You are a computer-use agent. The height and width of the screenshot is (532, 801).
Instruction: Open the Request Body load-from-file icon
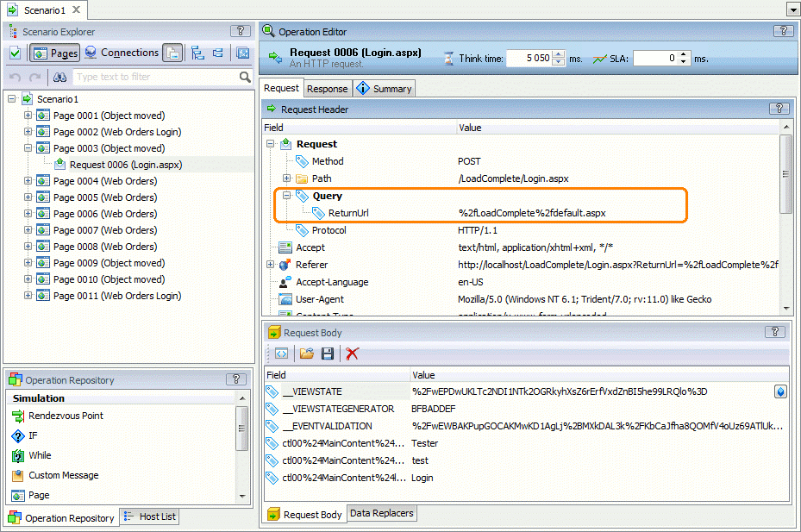coord(306,354)
